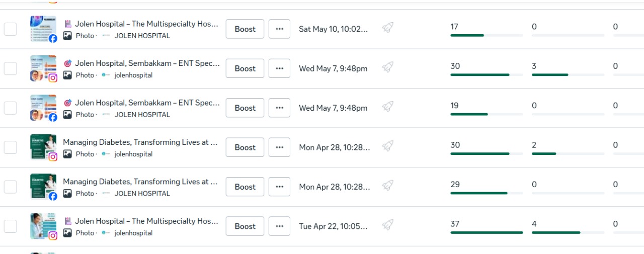This screenshot has height=254, width=644.
Task: Click rocket icon for Facebook ENT post May 7
Action: pyautogui.click(x=387, y=107)
